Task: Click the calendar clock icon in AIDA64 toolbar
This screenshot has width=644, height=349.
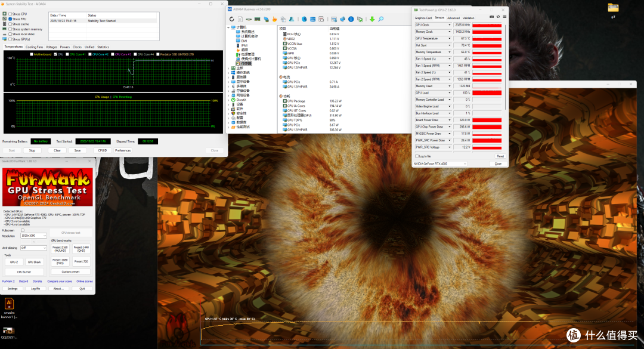Action: tap(321, 19)
